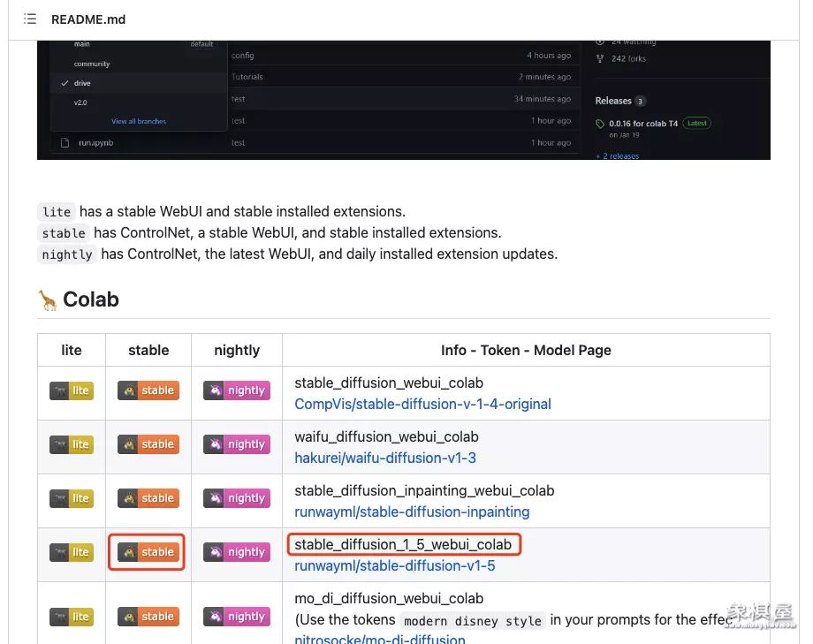The width and height of the screenshot is (813, 644).
Task: Select mo_di_diffusion_webui_colab text
Action: 389,598
